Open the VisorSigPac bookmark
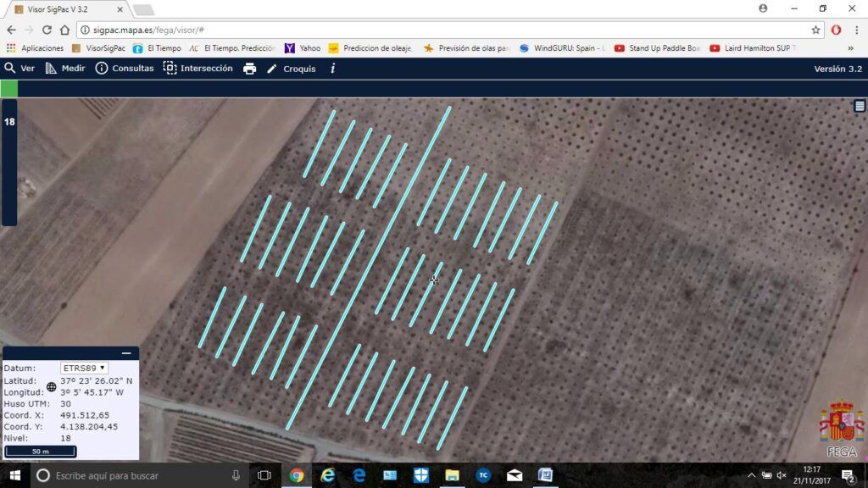The image size is (868, 488). pos(98,48)
